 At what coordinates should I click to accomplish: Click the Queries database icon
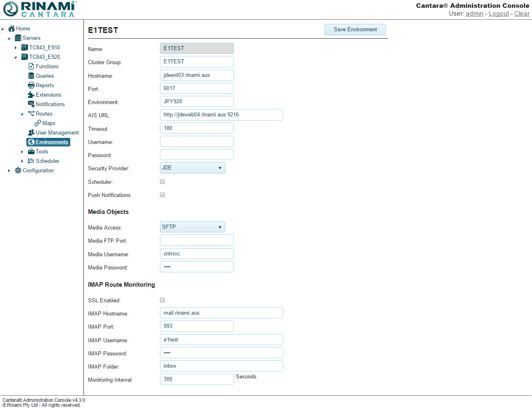tap(31, 76)
